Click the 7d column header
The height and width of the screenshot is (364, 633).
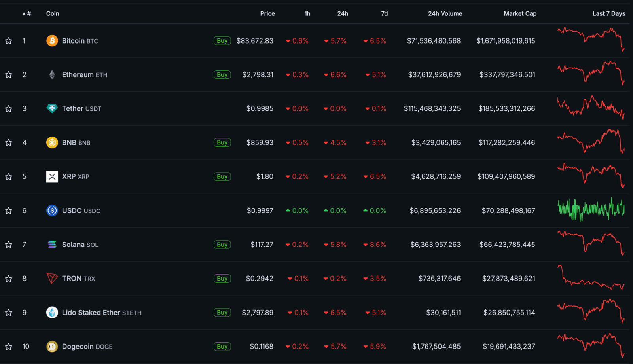pyautogui.click(x=384, y=13)
